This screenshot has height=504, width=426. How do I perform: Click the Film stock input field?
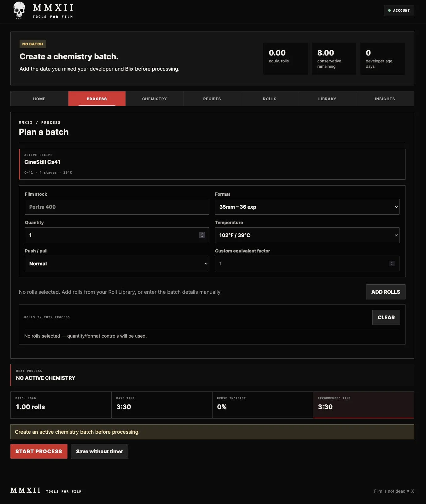pyautogui.click(x=117, y=207)
